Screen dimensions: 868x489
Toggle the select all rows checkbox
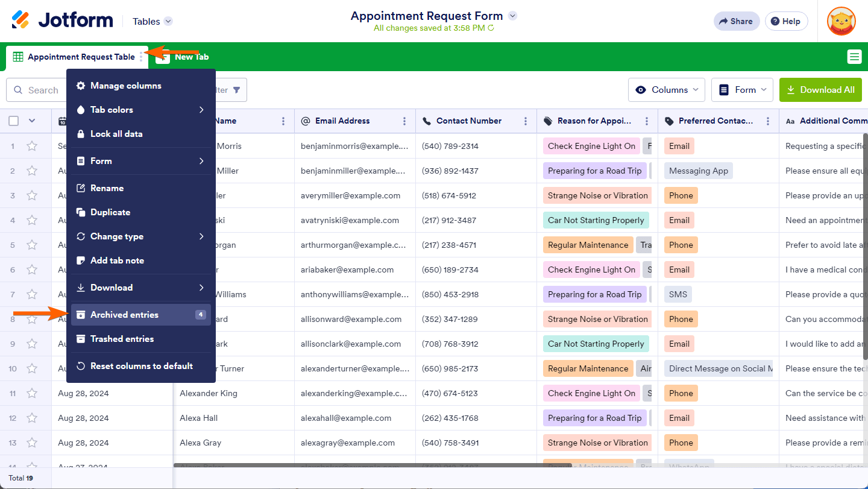point(13,121)
